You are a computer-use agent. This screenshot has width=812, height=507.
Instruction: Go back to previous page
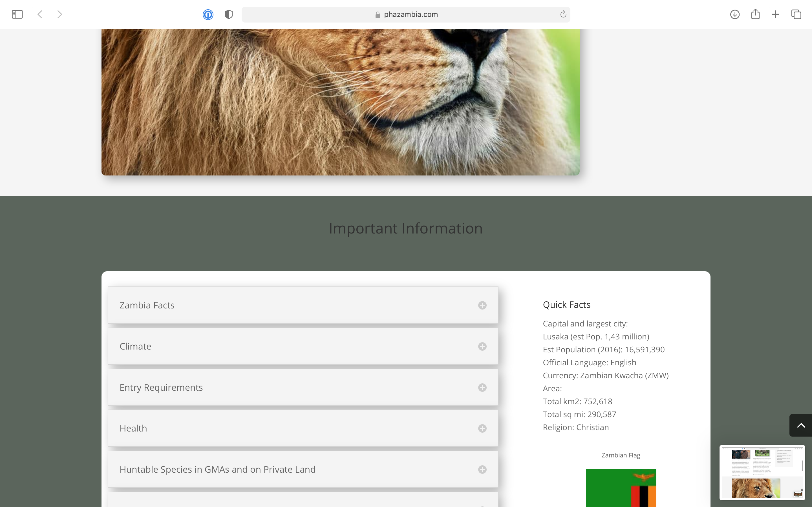pos(40,14)
